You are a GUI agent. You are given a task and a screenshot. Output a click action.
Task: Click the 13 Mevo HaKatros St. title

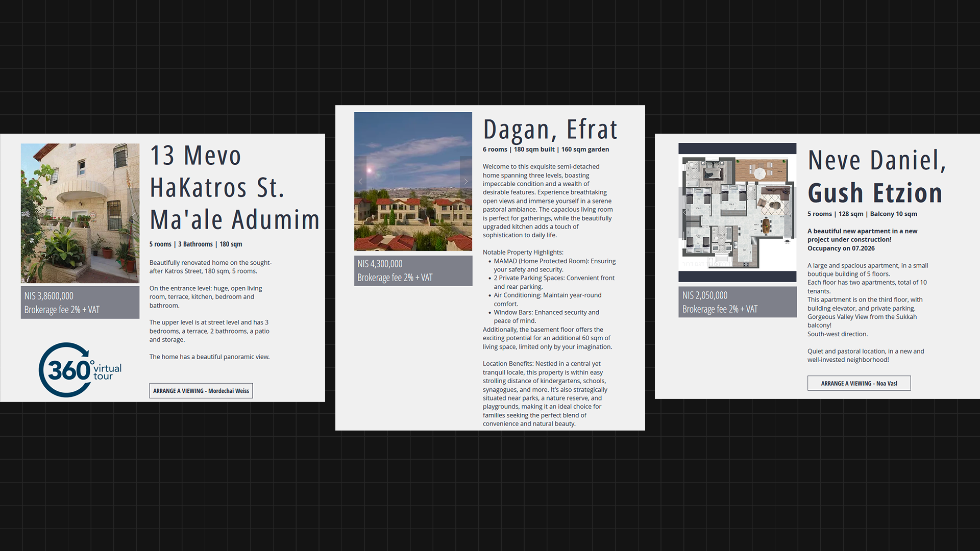(x=234, y=187)
